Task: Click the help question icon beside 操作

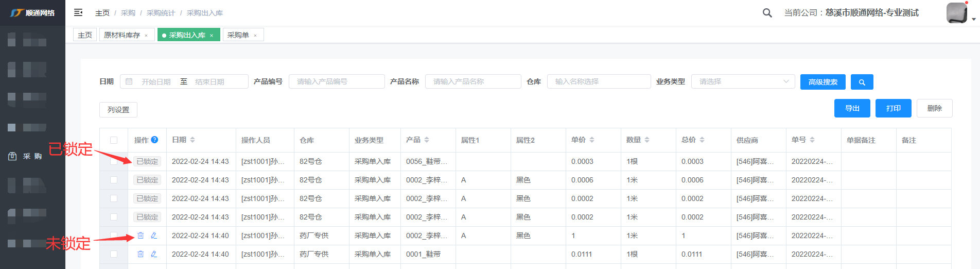Action: point(154,140)
